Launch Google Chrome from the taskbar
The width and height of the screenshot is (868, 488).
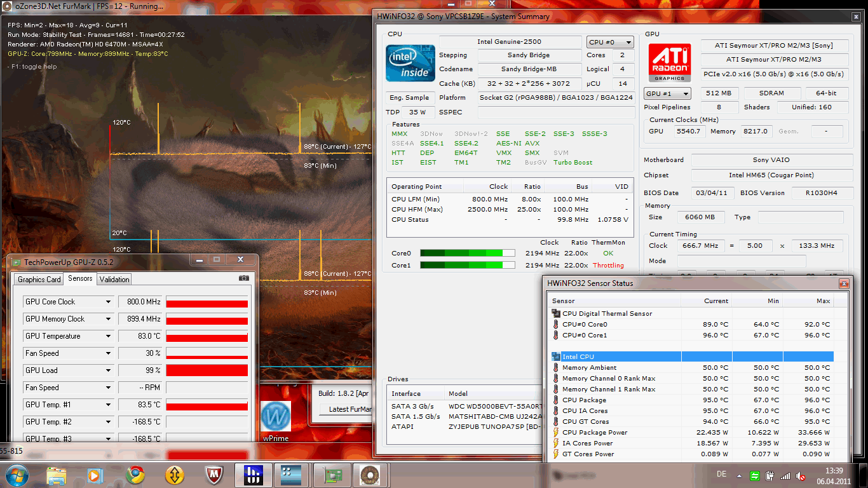135,475
